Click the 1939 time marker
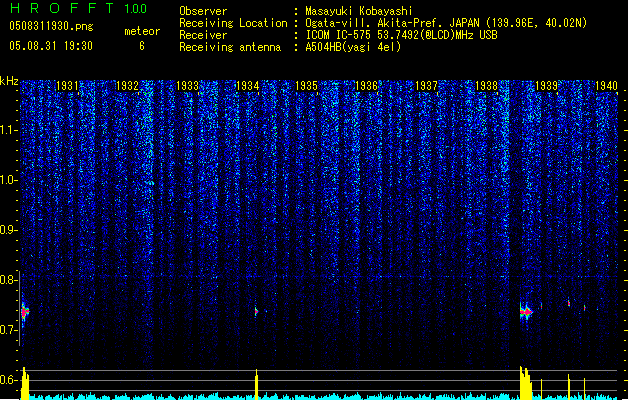The image size is (629, 400). pyautogui.click(x=546, y=85)
